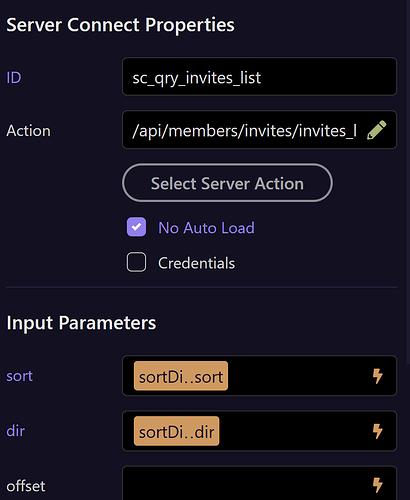Click the Select Server Action button
Screen dimensions: 410x500
pyautogui.click(x=227, y=183)
